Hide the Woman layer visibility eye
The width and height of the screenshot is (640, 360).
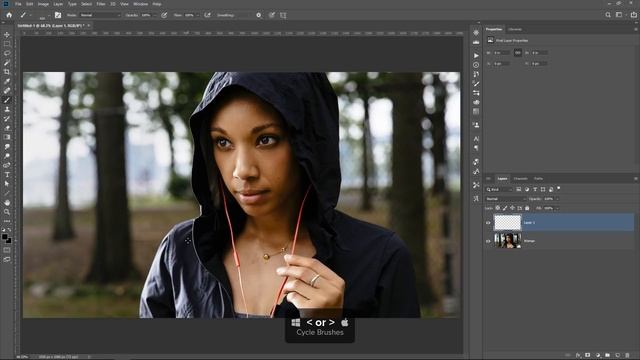(x=488, y=241)
